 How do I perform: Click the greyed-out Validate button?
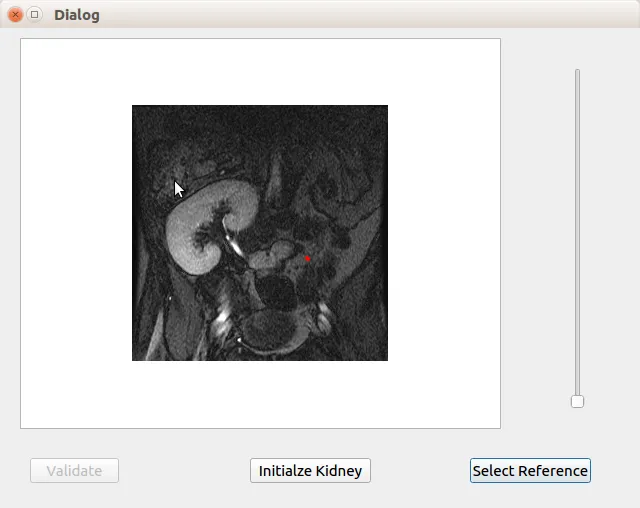click(x=74, y=470)
